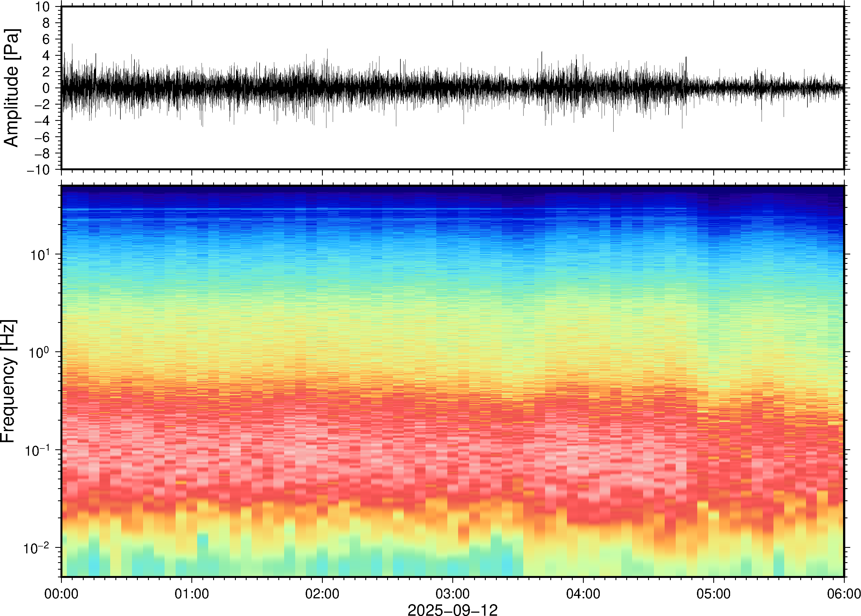
Task: Click inside the amplitude waveform panel
Action: point(453,88)
